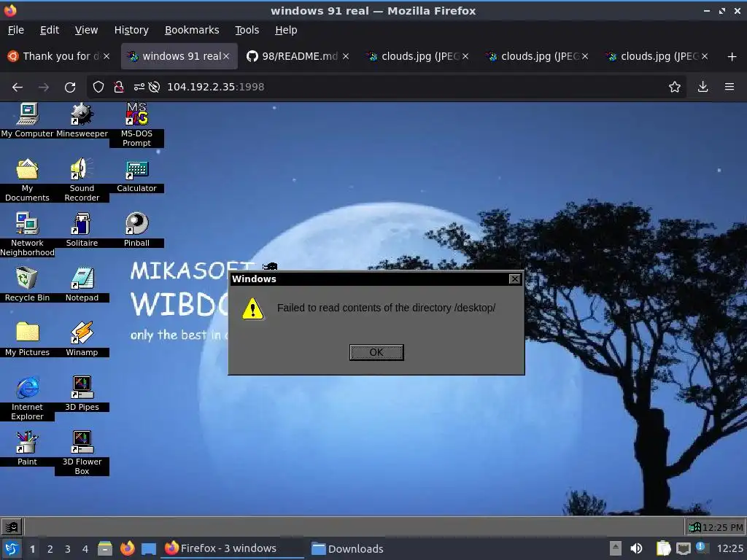Screen dimensions: 747x560
Task: Open the Bookmarks menu
Action: point(192,30)
